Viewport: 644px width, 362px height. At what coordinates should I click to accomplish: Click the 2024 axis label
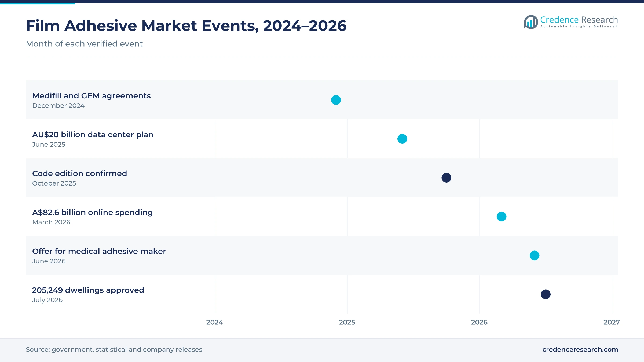click(215, 322)
